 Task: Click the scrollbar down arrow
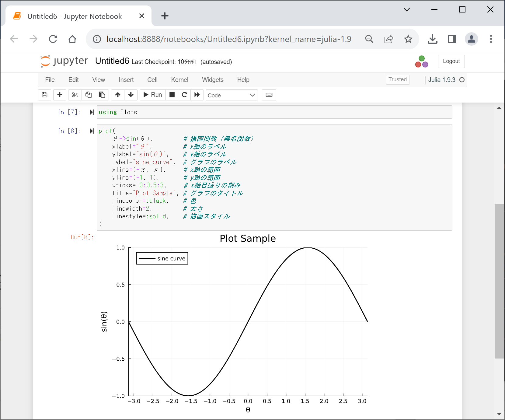[499, 414]
